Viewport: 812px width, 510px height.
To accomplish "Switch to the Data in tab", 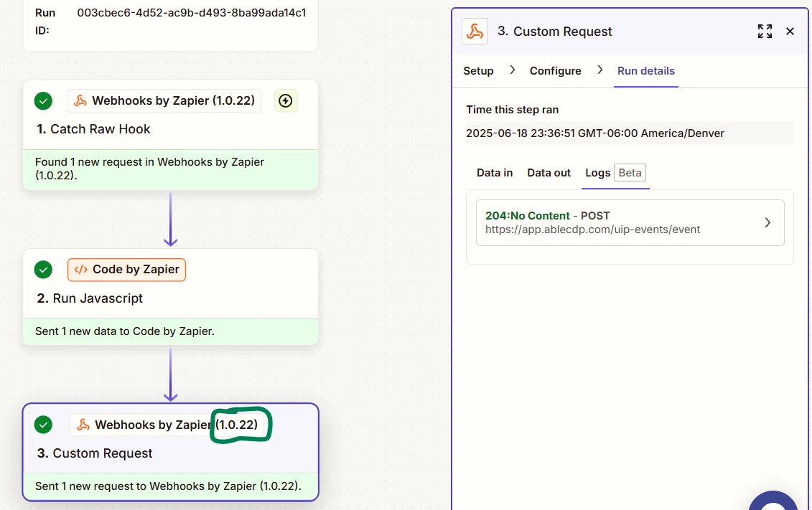I will click(x=495, y=173).
